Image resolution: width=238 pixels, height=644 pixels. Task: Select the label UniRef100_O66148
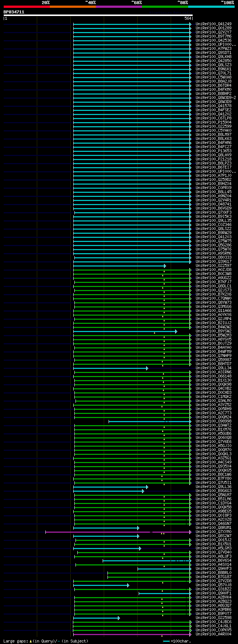click(213, 376)
